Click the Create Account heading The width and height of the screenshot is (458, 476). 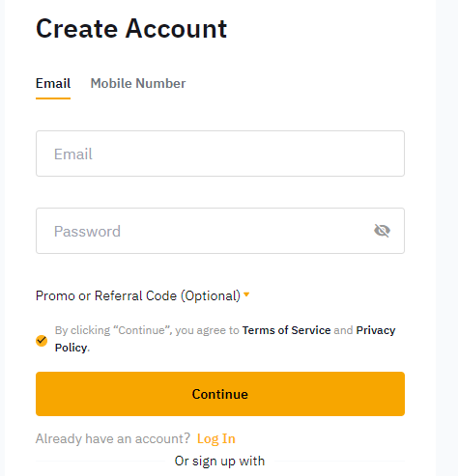[131, 29]
